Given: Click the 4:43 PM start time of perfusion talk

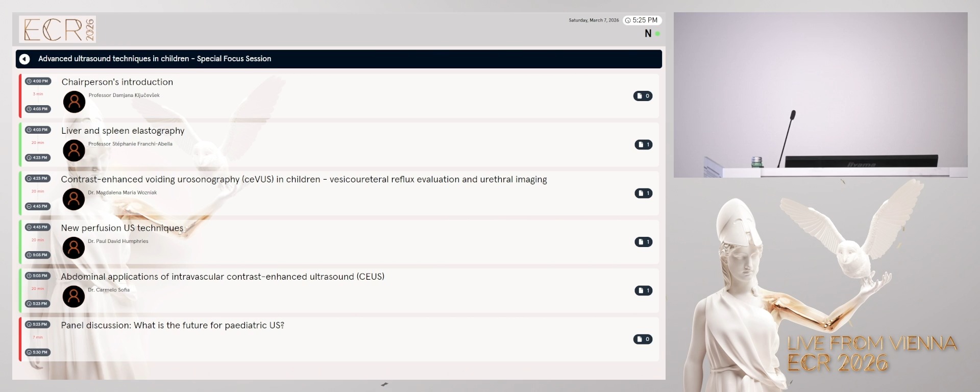Looking at the screenshot, I should pos(38,227).
